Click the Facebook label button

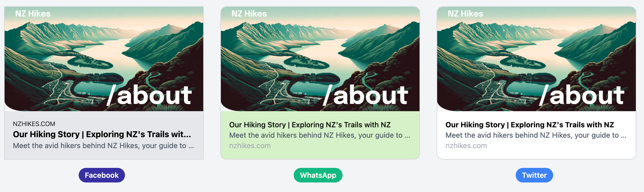point(102,175)
